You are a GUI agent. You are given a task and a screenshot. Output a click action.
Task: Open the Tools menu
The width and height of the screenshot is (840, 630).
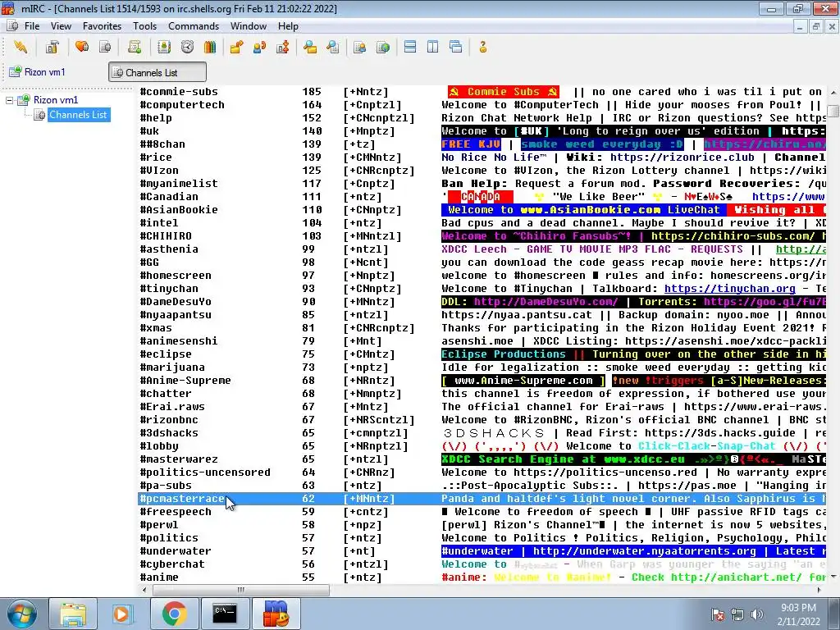[144, 26]
